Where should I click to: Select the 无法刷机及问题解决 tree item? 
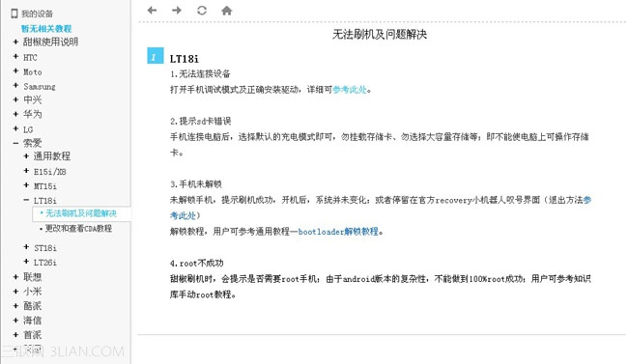81,213
